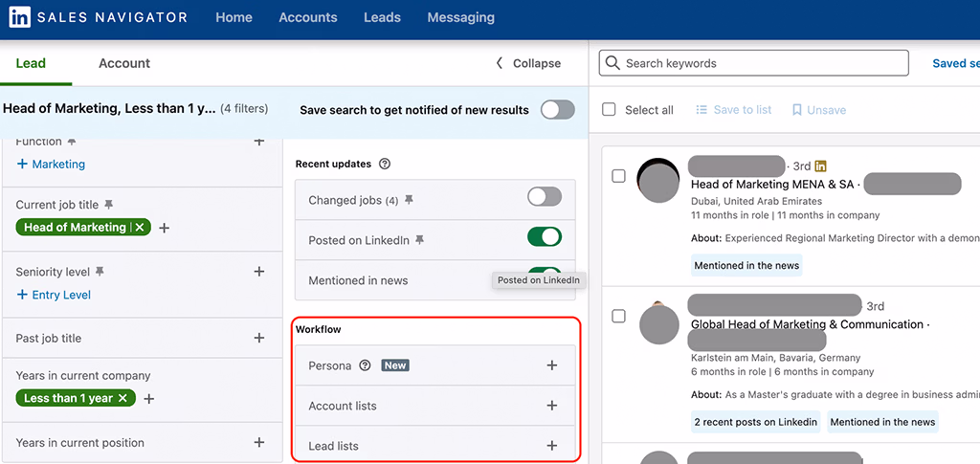
Task: Click the Workflow section heading
Action: 318,329
